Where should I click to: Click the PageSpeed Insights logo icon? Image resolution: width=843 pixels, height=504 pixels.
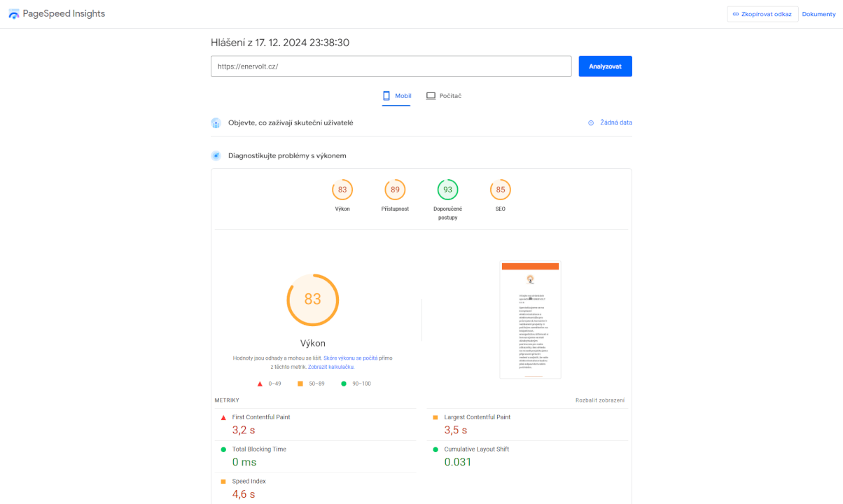(14, 14)
